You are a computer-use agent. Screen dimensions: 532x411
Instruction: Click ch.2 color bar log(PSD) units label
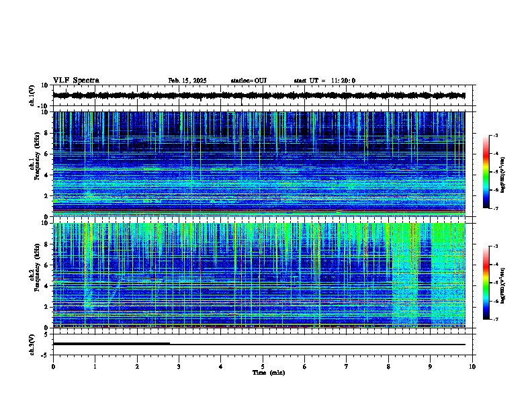[503, 285]
